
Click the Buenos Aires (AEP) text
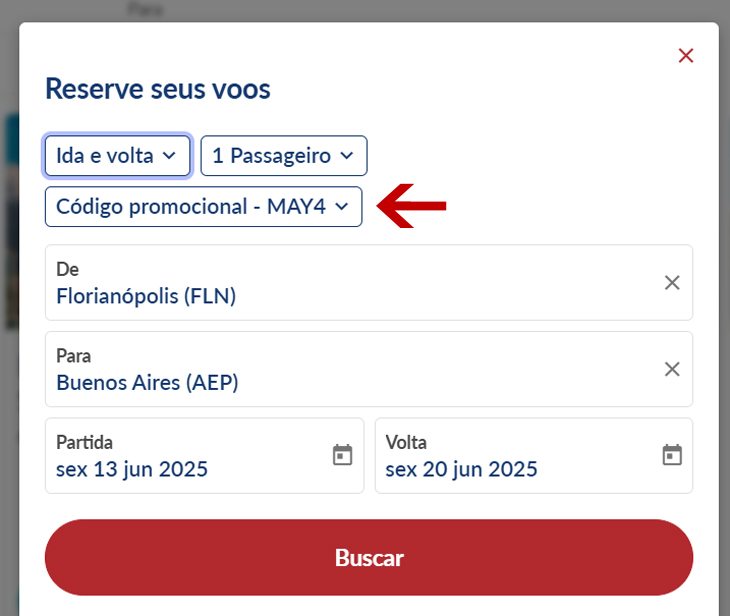click(x=147, y=383)
